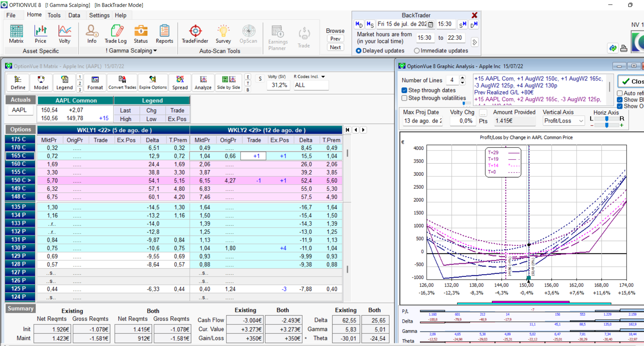Screen dimensions: 644x346
Task: Click the Expire Options tool
Action: (153, 82)
